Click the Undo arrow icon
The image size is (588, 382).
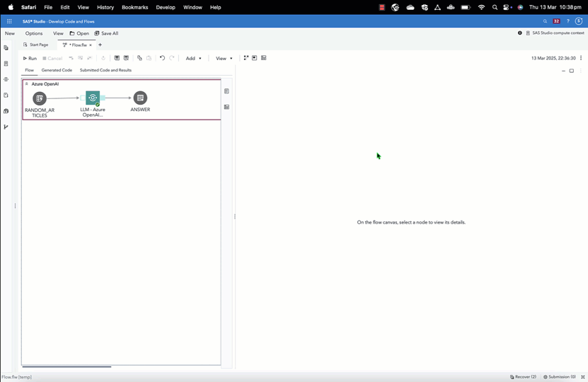click(x=162, y=58)
